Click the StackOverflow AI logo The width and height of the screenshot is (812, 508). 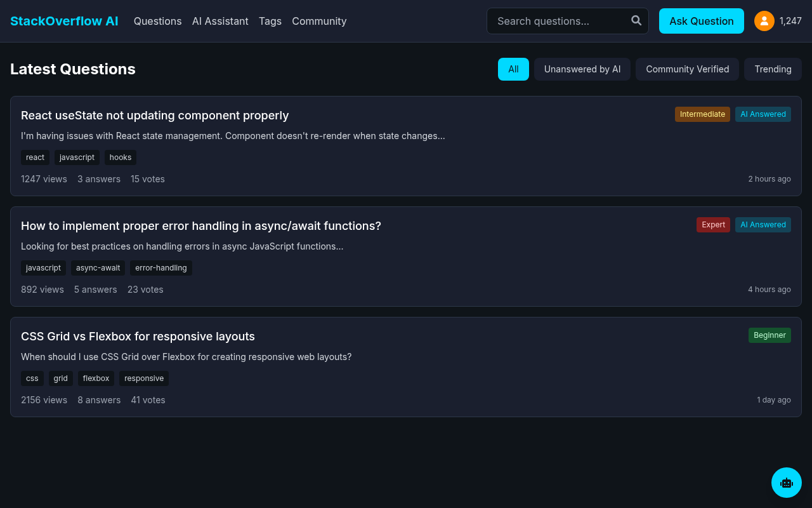click(64, 21)
